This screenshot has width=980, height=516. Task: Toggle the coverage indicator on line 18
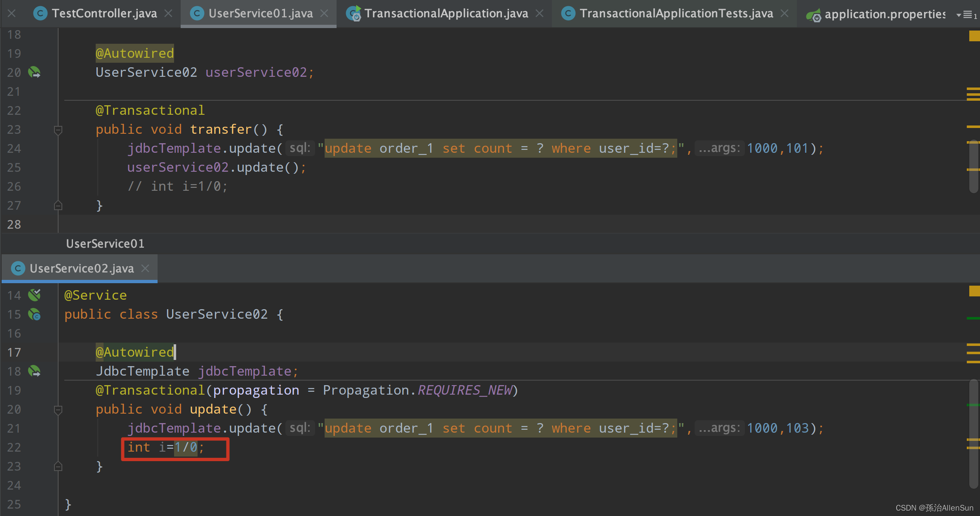(36, 371)
